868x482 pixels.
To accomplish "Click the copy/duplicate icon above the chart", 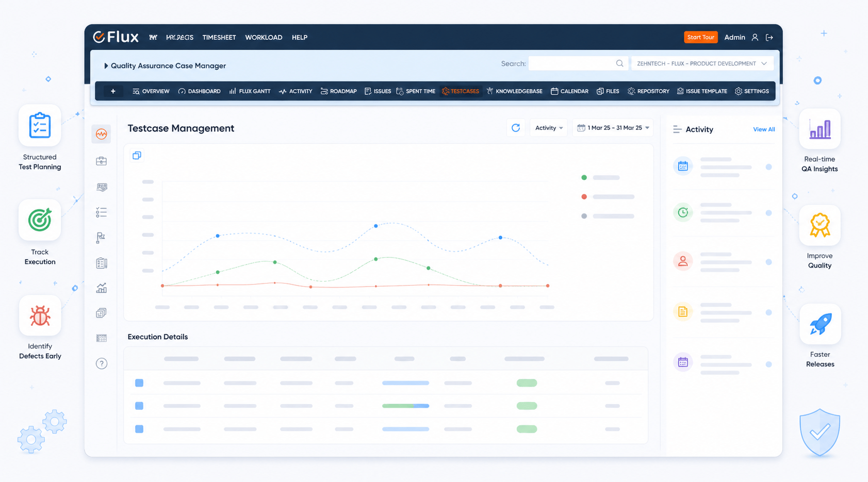I will 137,155.
